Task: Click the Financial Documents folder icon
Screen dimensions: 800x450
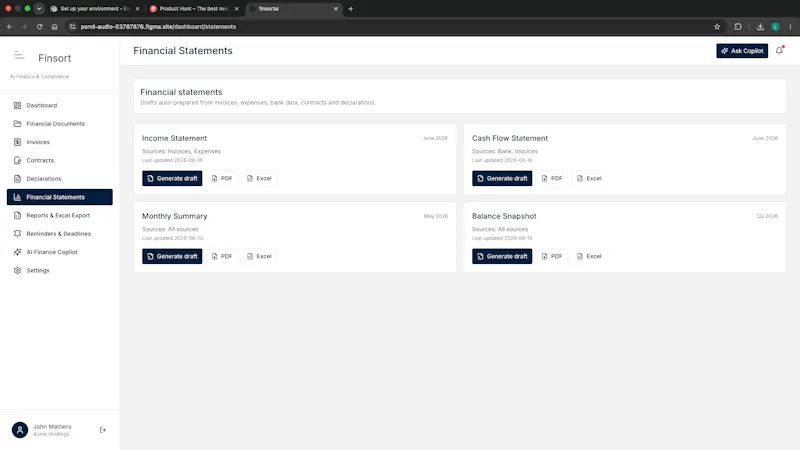Action: point(17,123)
